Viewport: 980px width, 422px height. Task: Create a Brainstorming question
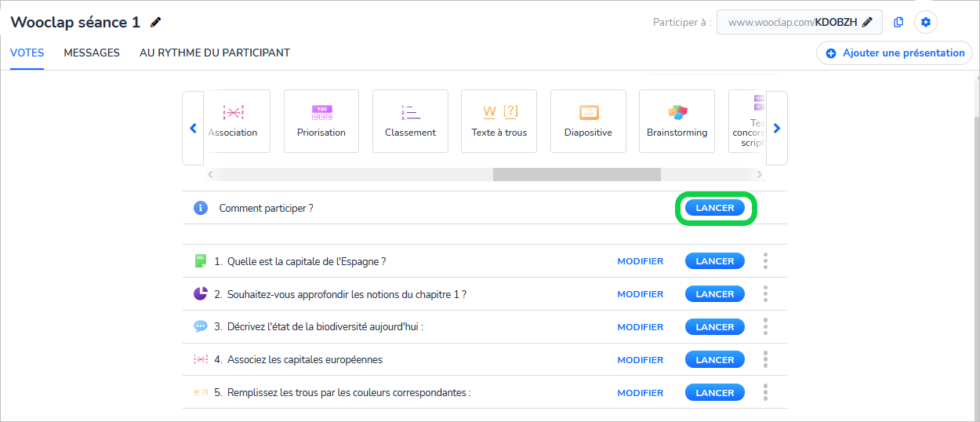[677, 121]
